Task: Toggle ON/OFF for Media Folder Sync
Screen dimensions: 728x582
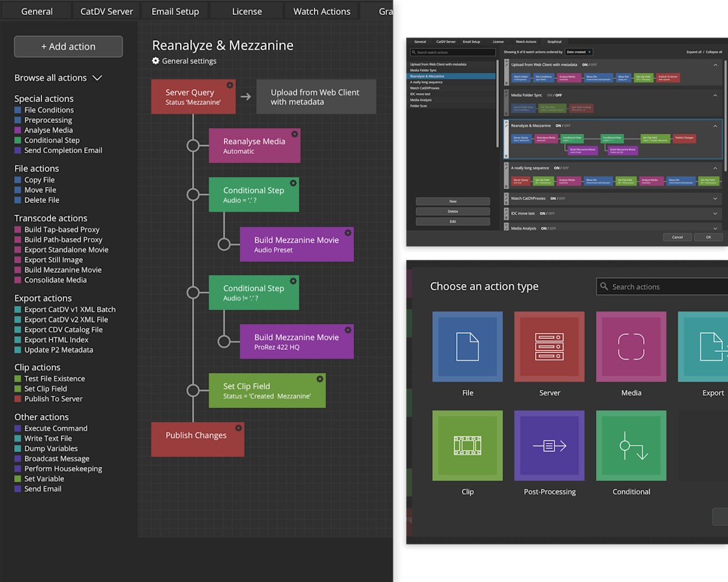Action: pos(555,95)
